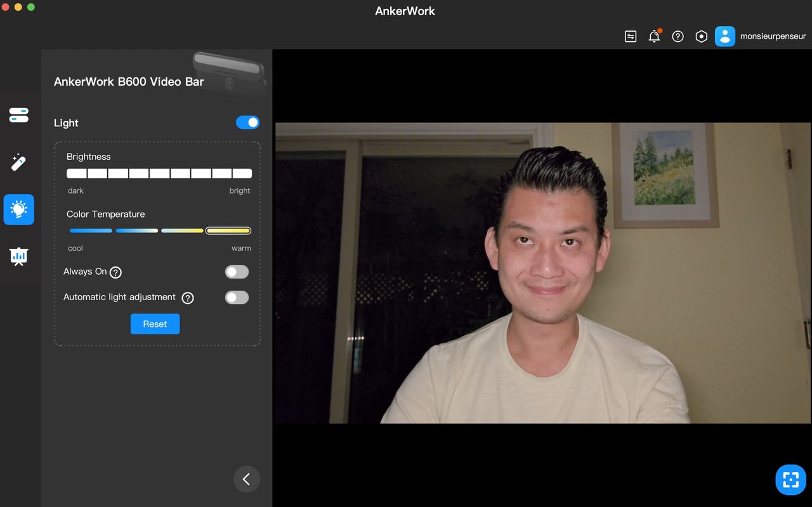
Task: Click the user profile avatar
Action: click(725, 36)
